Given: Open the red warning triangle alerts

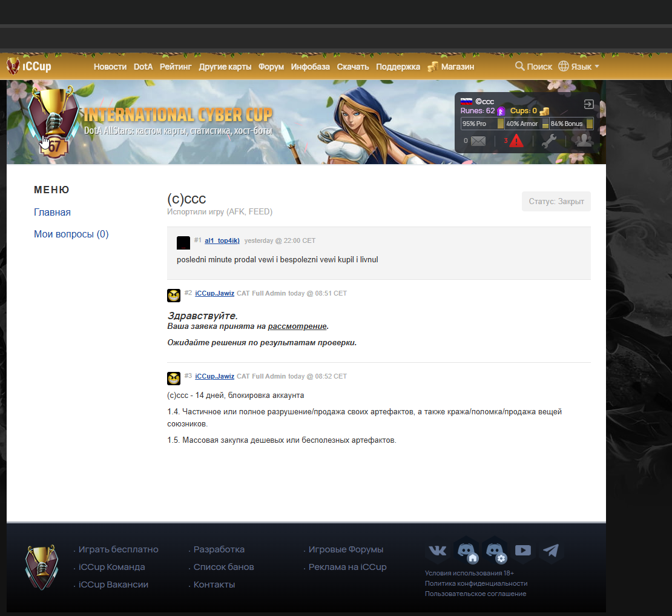Looking at the screenshot, I should click(516, 141).
